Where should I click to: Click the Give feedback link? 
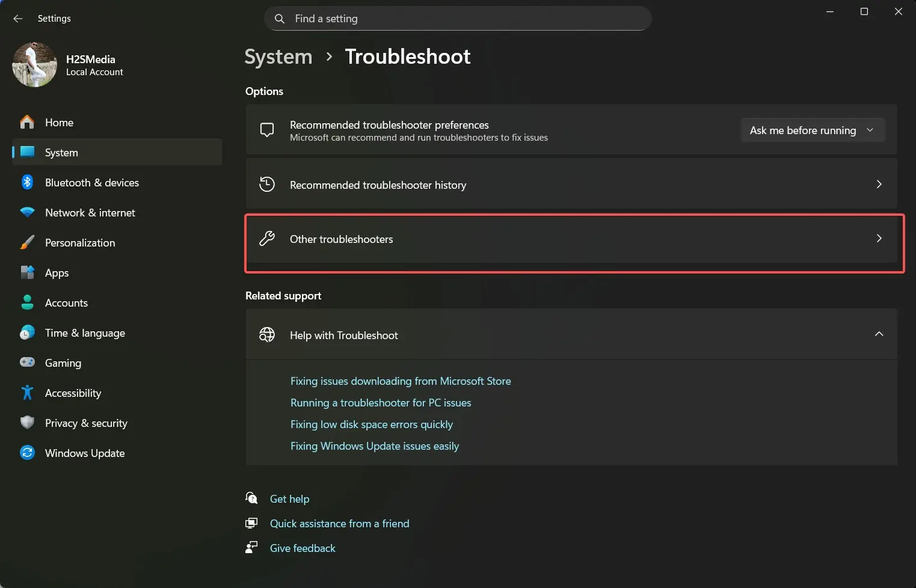303,548
